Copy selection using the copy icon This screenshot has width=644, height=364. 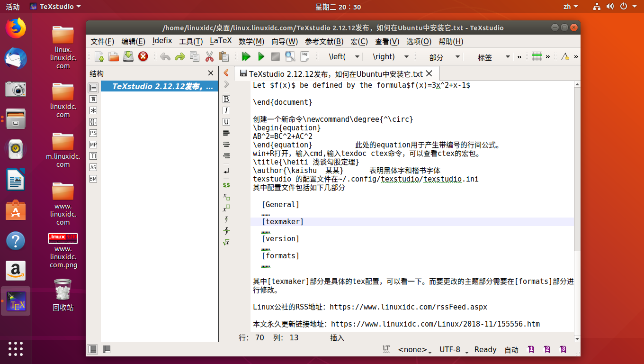pyautogui.click(x=195, y=57)
